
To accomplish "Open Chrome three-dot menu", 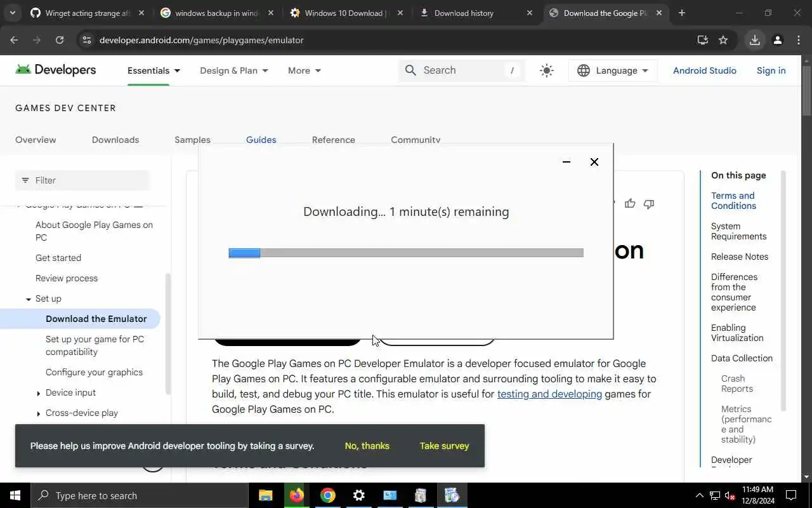I will (798, 40).
